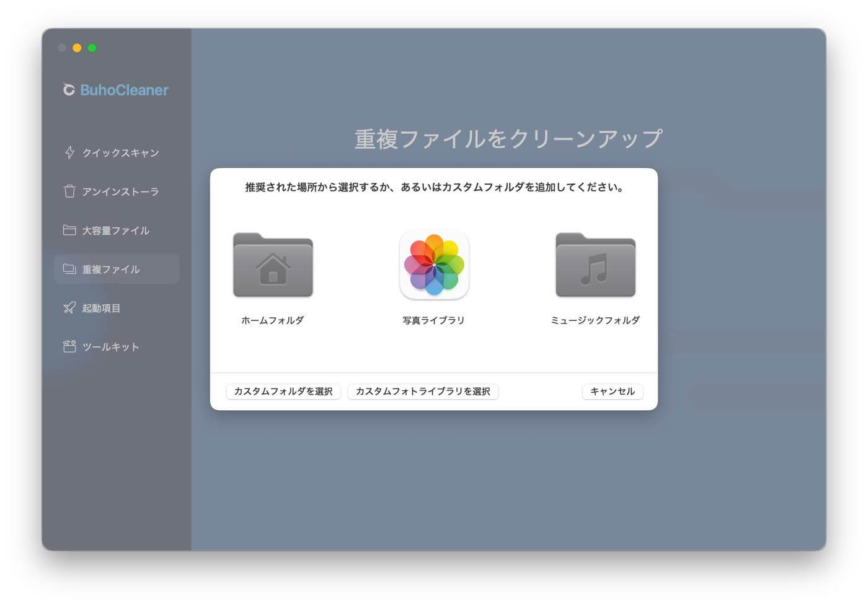
Task: Select the Quick Scan (クイックスキャン) lightning icon
Action: [69, 152]
